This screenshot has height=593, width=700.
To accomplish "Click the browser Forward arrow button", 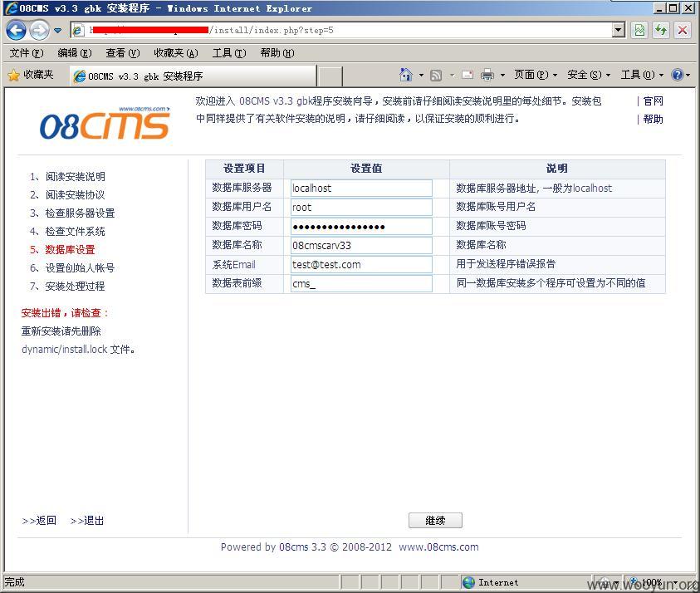I will [39, 31].
